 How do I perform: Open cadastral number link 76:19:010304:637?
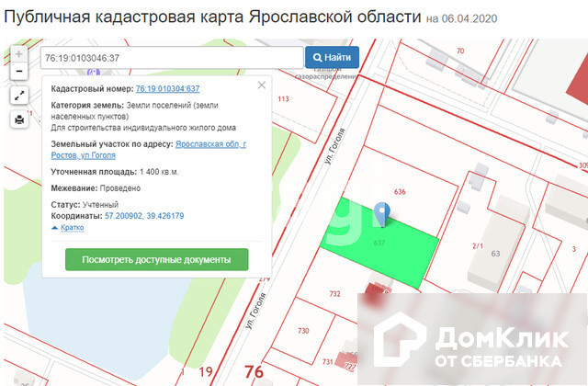167,89
